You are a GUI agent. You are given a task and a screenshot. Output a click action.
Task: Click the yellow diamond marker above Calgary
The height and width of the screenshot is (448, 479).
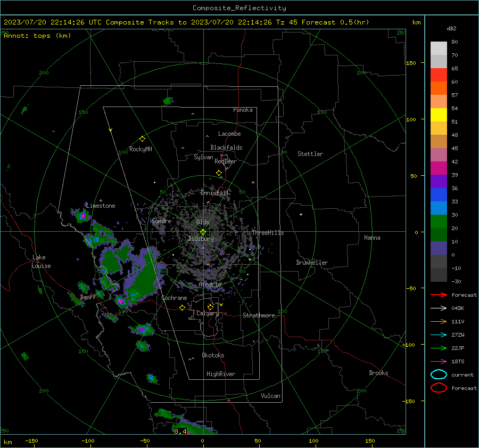pos(210,307)
